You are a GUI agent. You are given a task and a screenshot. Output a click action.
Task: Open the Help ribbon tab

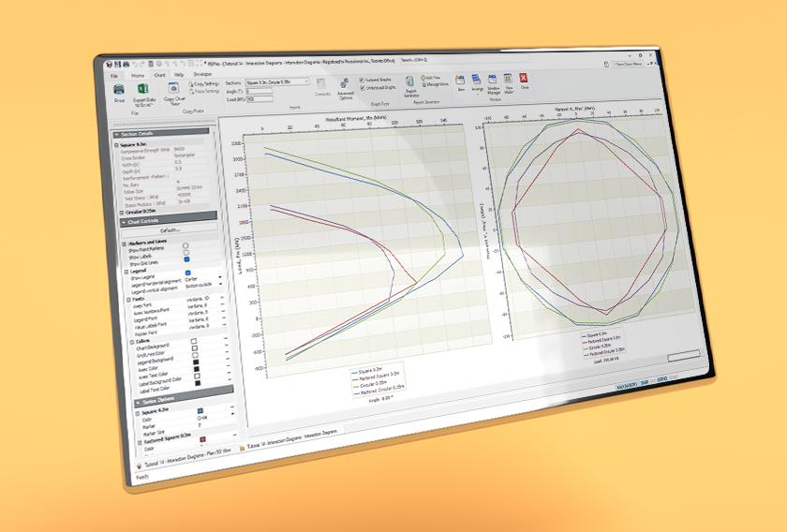pyautogui.click(x=179, y=74)
